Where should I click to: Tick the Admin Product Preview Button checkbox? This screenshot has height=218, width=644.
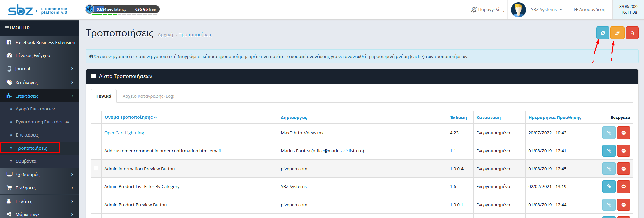(96, 204)
